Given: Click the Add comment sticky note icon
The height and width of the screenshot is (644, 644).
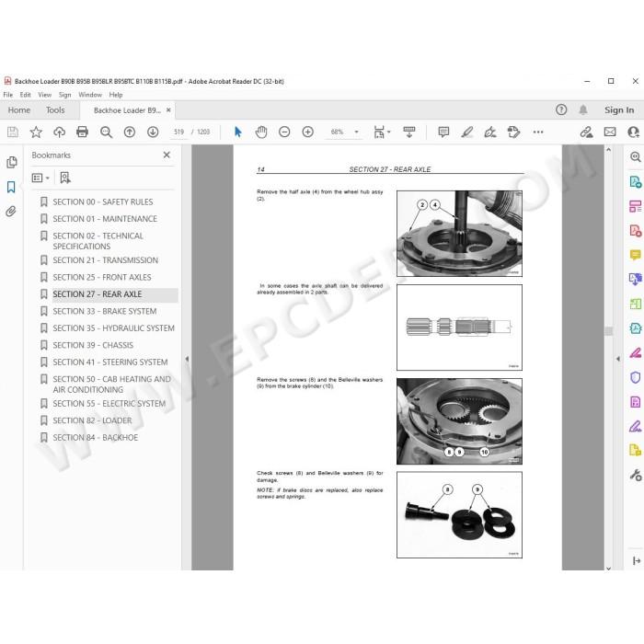Looking at the screenshot, I should coord(443,132).
